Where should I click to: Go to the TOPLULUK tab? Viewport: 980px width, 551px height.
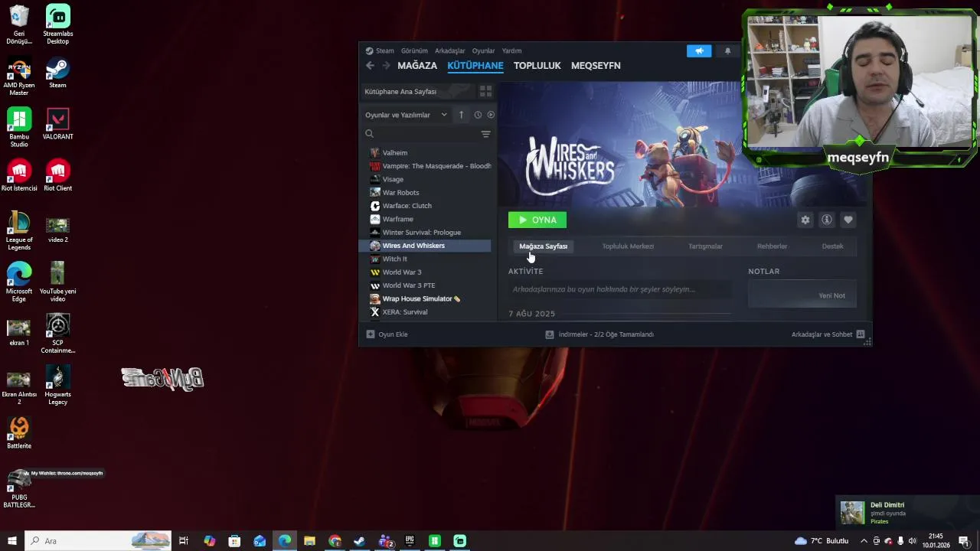tap(537, 66)
